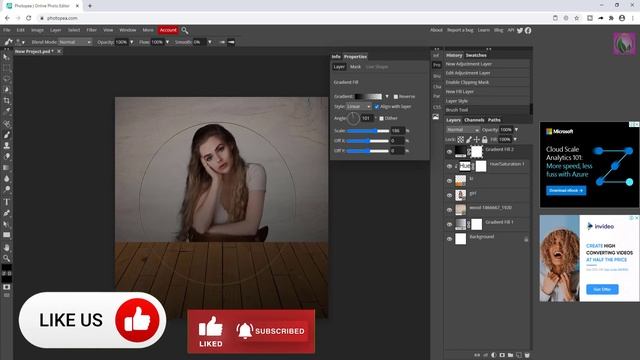Adjust the Scale slider

[368, 131]
